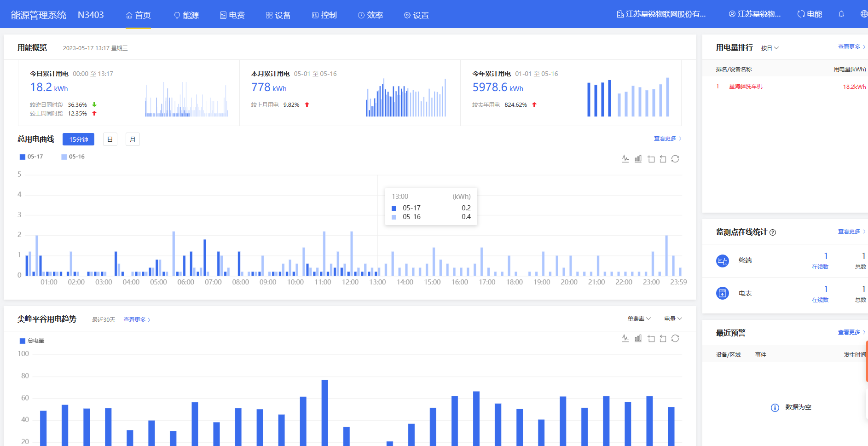Screen dimensions: 868x446
Task: Select the 月 interval button
Action: coord(133,139)
